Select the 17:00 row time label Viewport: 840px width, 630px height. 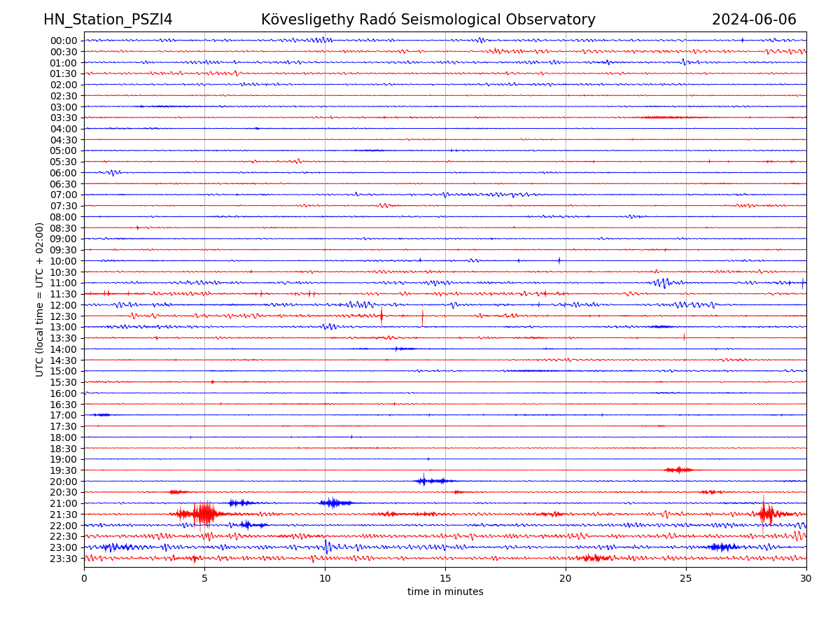[x=64, y=415]
